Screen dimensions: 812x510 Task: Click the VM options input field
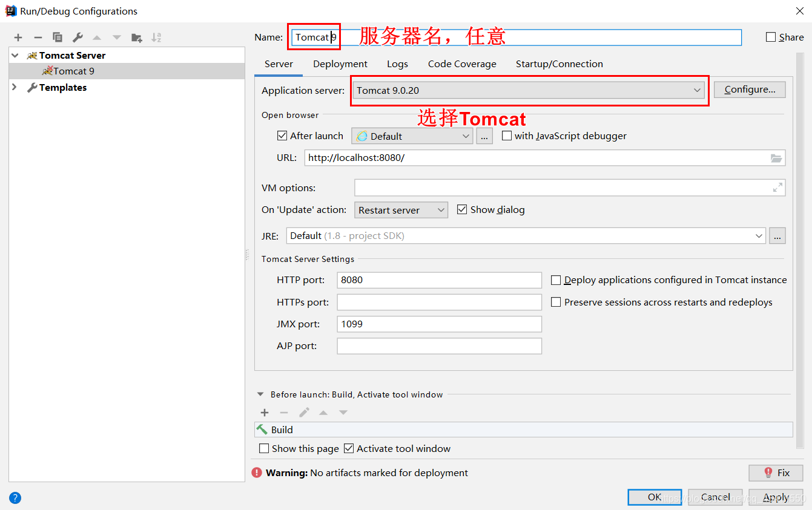(x=570, y=188)
